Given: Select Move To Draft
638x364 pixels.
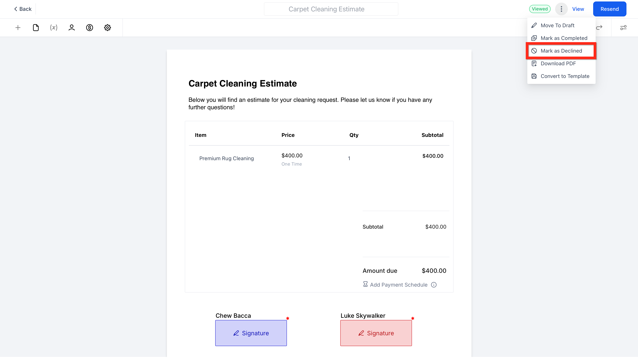Looking at the screenshot, I should point(557,26).
